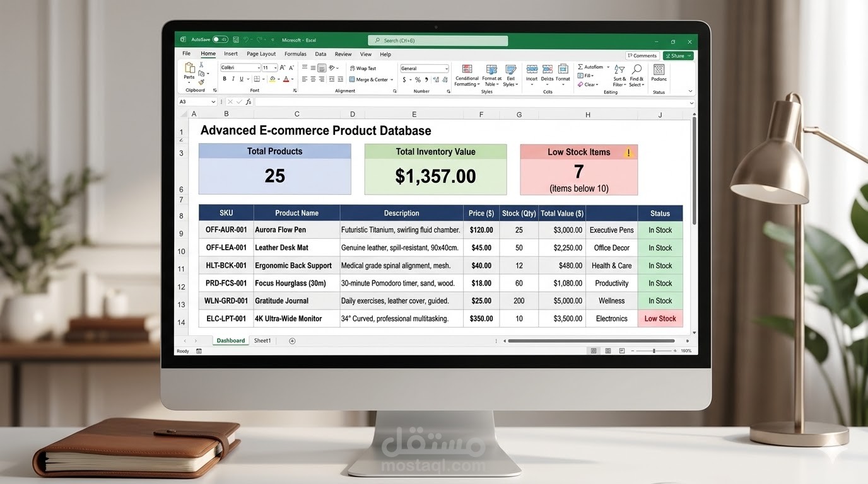
Task: Click the Fill Color yellow swatch
Action: coord(273,79)
